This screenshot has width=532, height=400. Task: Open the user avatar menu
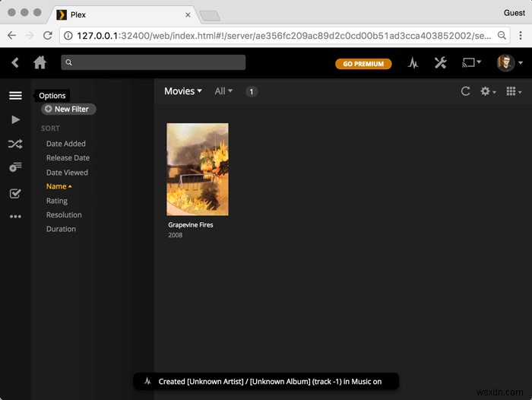(x=510, y=63)
